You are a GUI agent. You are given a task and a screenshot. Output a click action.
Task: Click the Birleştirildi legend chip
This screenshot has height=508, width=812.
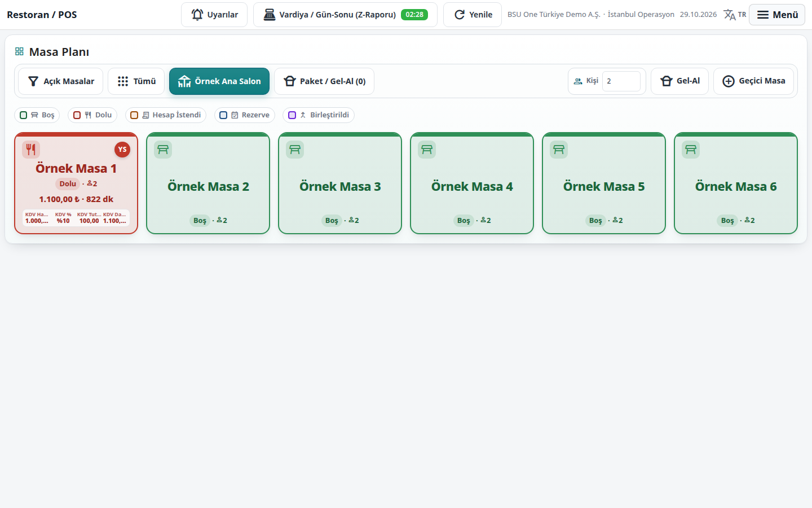319,115
